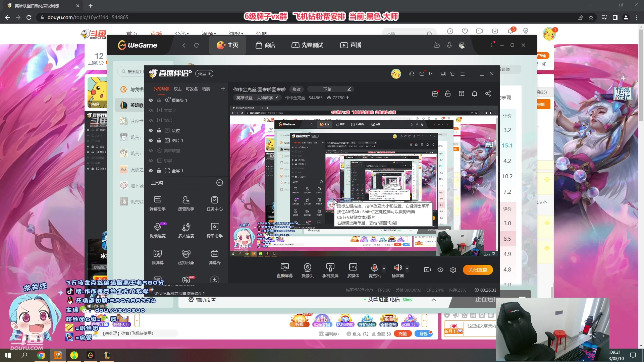
Task: Switch to 双击 scene tab
Action: [177, 89]
